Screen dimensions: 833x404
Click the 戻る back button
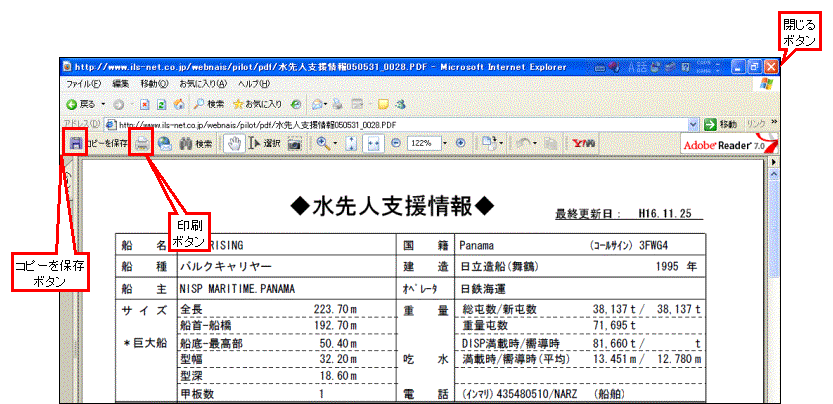82,103
